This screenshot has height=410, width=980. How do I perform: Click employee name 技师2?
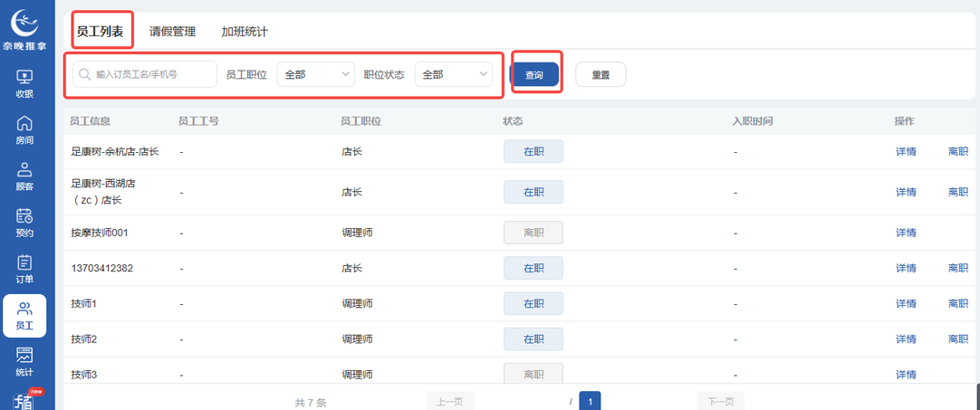click(84, 339)
